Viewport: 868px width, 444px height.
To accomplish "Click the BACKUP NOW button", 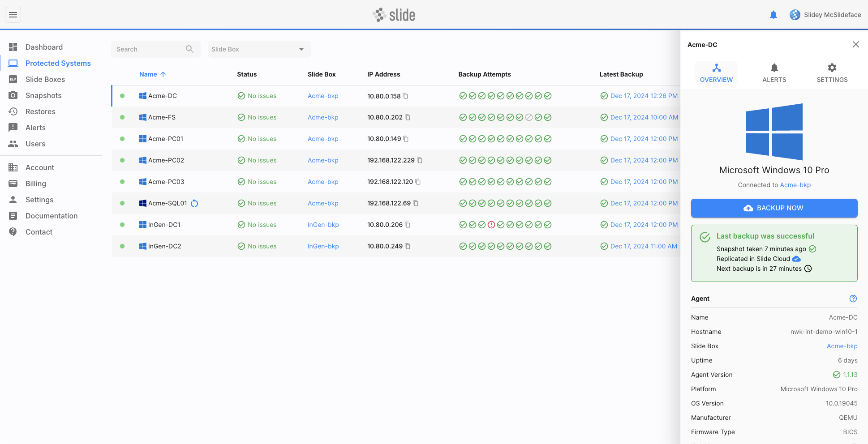I will coord(774,208).
